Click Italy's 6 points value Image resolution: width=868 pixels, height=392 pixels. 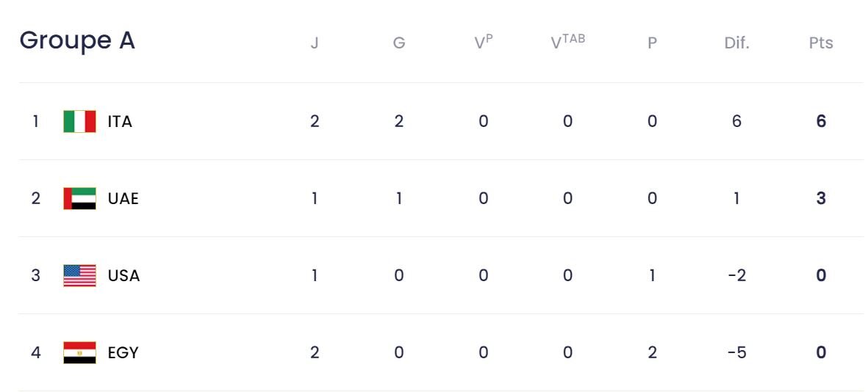[821, 121]
